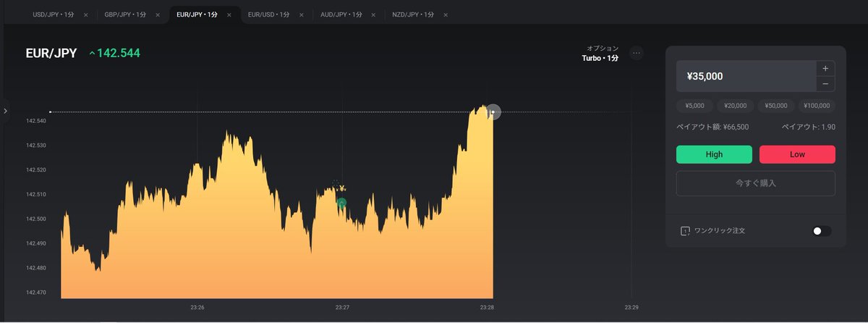Open the NZD/JPY 1分 tab
The height and width of the screenshot is (323, 868).
(x=413, y=14)
